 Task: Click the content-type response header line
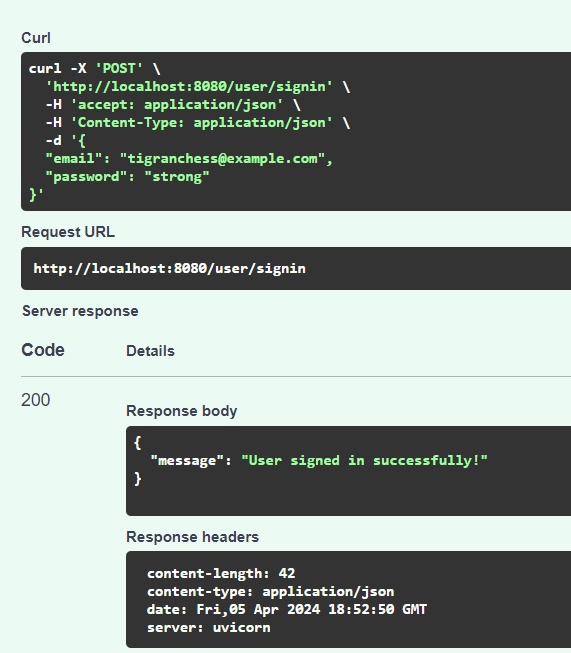271,591
